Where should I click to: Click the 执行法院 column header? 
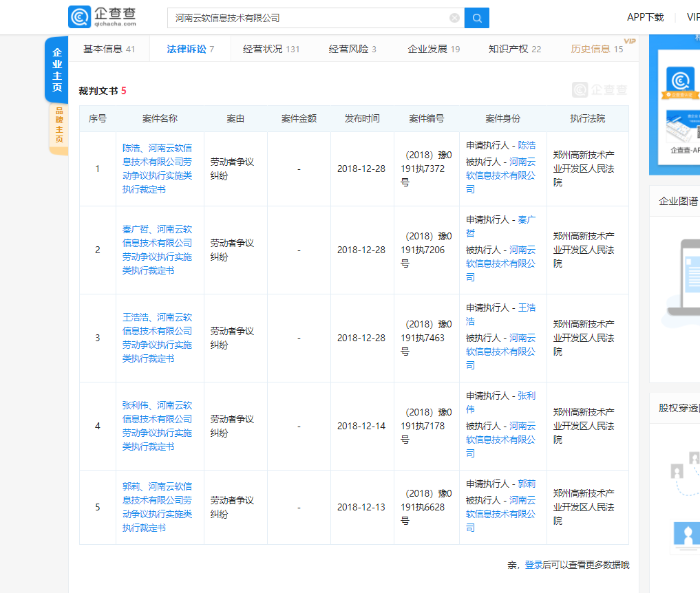pos(588,119)
